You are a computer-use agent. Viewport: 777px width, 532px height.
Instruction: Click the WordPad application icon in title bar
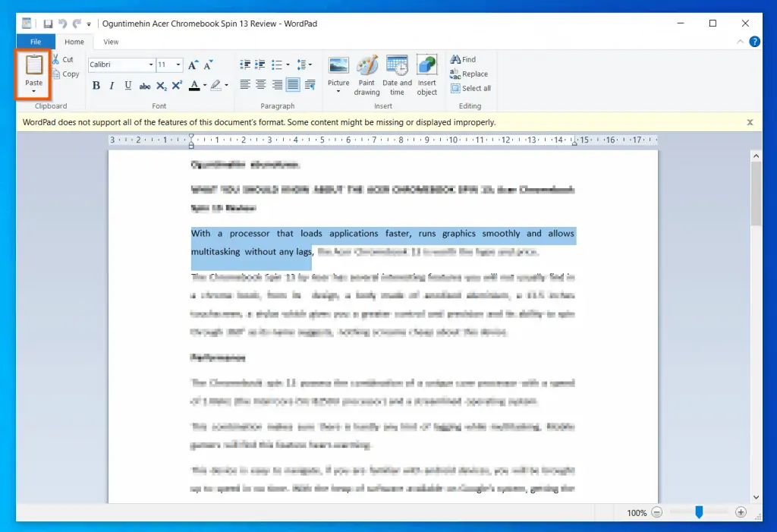[x=27, y=24]
